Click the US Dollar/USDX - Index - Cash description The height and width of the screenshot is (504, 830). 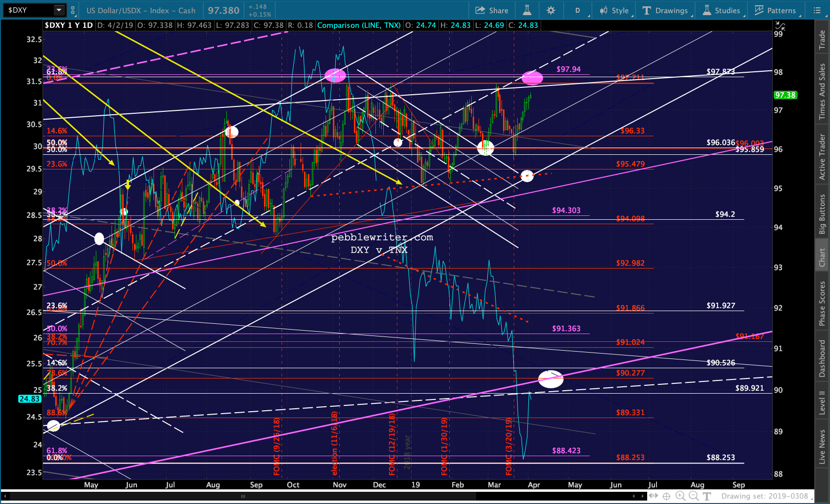(x=141, y=10)
